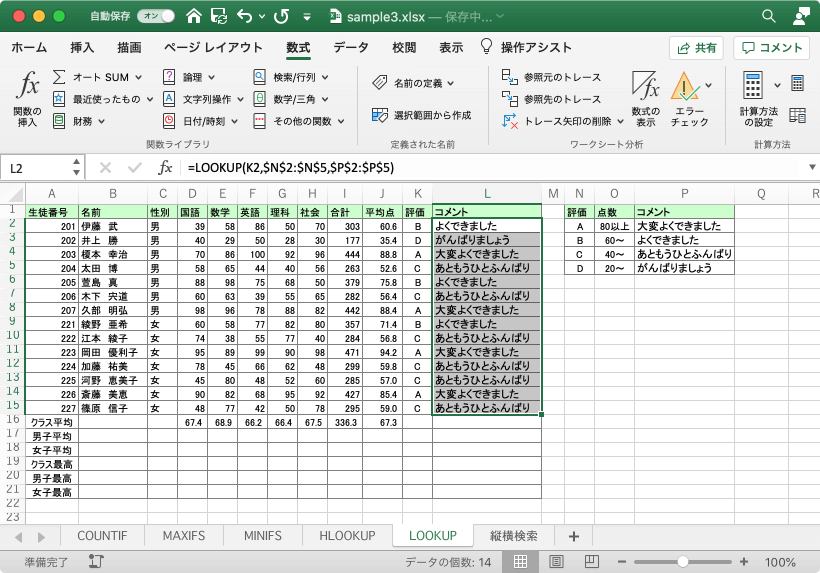Open the Financial (財務) functions

[79, 121]
